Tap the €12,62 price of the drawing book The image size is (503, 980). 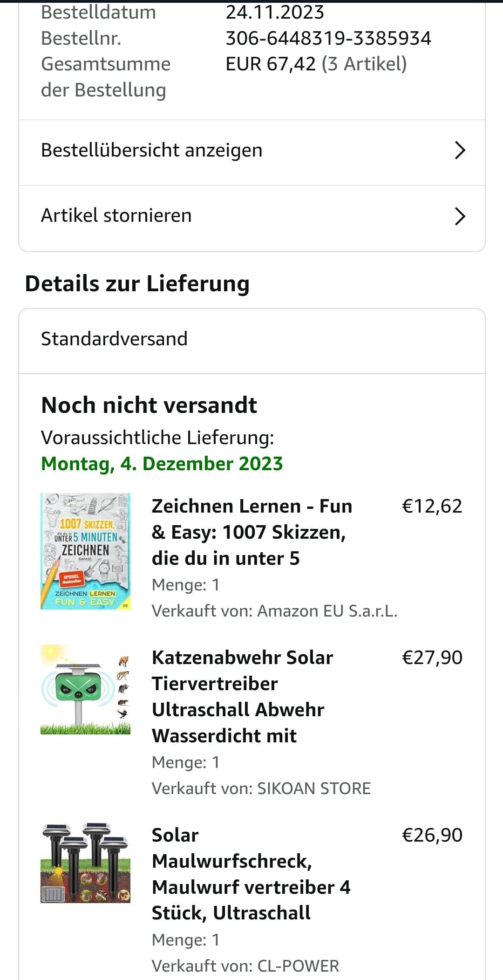pos(432,506)
